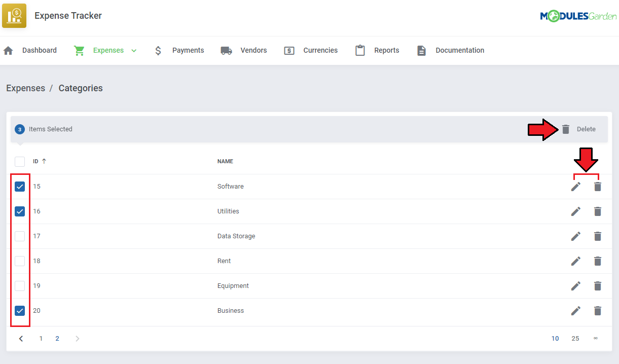Click the Payments dollar sign icon
This screenshot has width=619, height=364.
coord(158,51)
